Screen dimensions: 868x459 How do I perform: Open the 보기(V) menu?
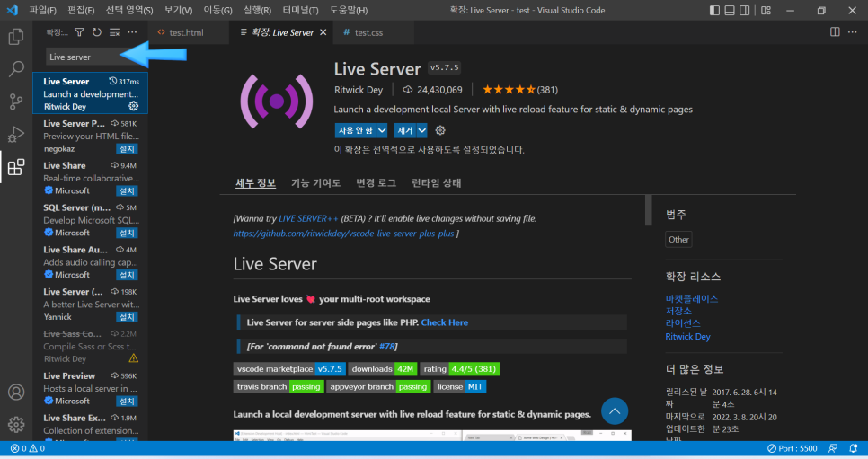click(178, 10)
